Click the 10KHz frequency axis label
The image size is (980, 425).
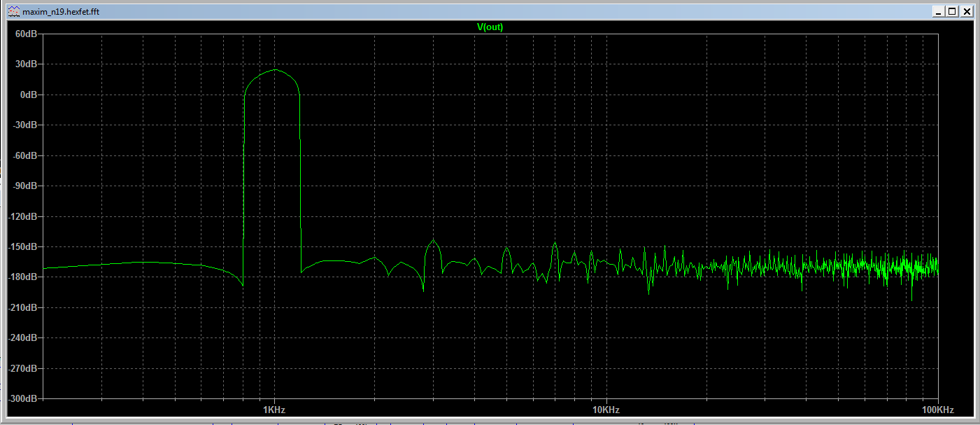coord(606,410)
